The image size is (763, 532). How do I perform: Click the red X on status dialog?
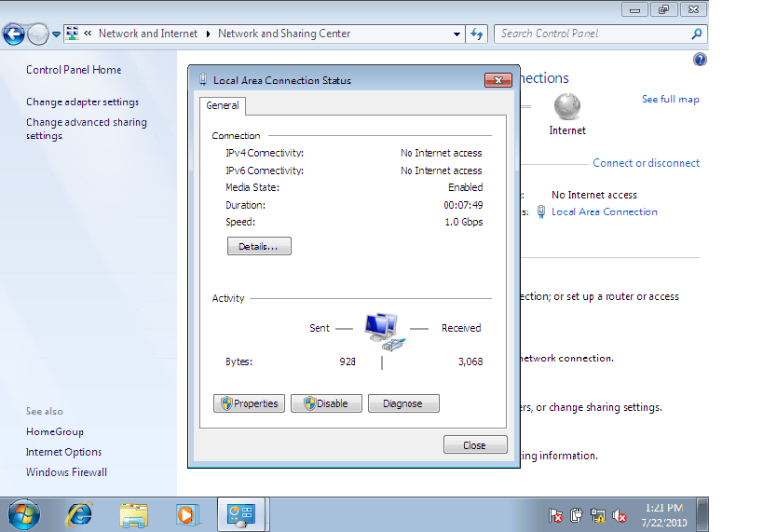(x=498, y=80)
